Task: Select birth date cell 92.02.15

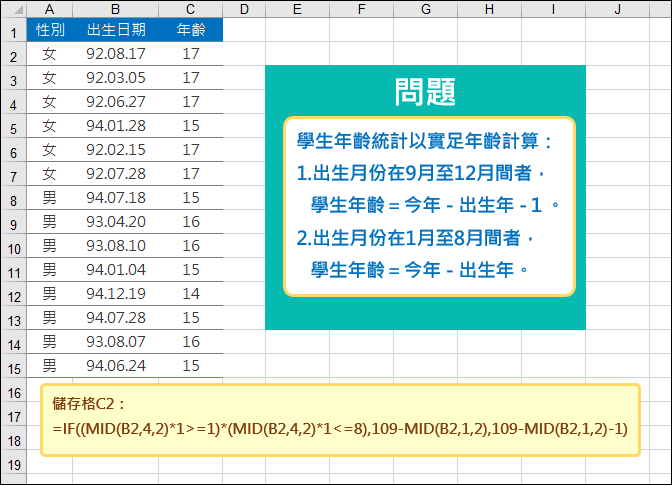Action: pyautogui.click(x=115, y=150)
